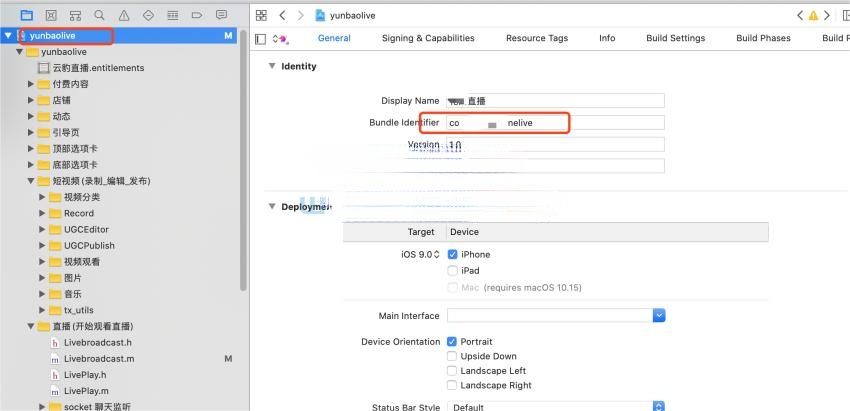Screen dimensions: 850x411
Task: Open the Breakpoint navigator icon
Action: click(197, 15)
